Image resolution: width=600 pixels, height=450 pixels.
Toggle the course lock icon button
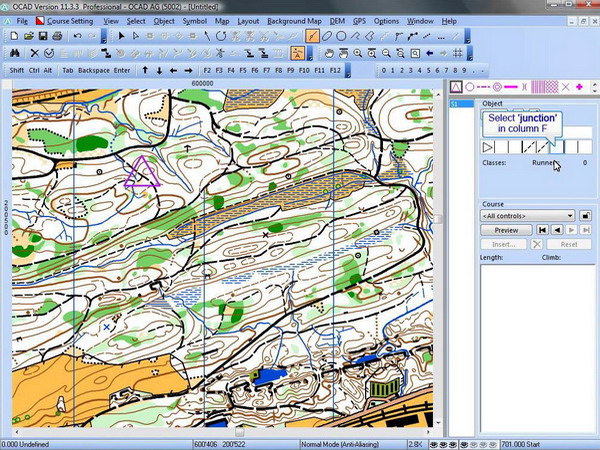coord(585,216)
